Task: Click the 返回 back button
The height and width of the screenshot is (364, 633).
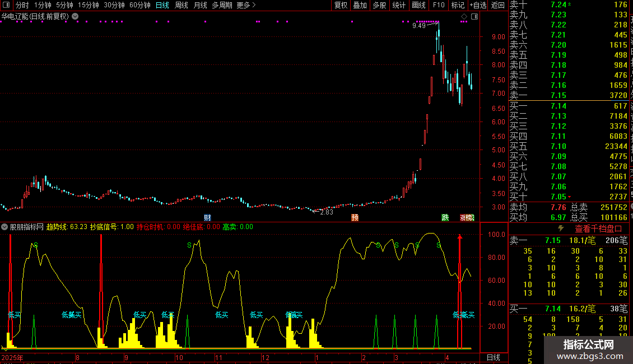Action: (x=497, y=5)
